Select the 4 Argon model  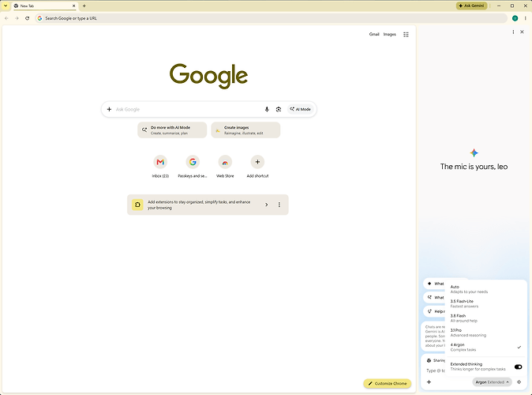pos(485,347)
